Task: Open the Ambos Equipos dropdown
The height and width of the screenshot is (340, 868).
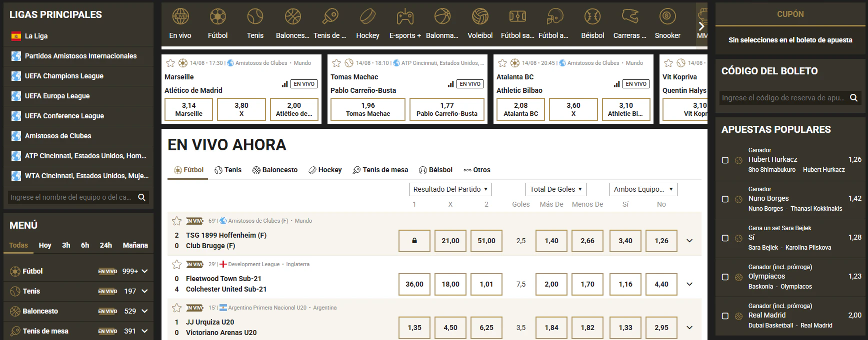Action: [x=643, y=189]
